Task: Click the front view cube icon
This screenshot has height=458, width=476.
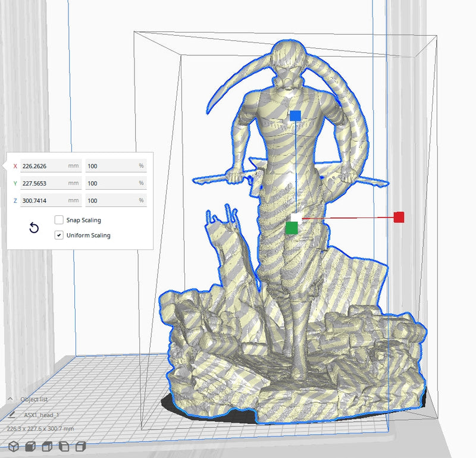Action: coord(30,446)
